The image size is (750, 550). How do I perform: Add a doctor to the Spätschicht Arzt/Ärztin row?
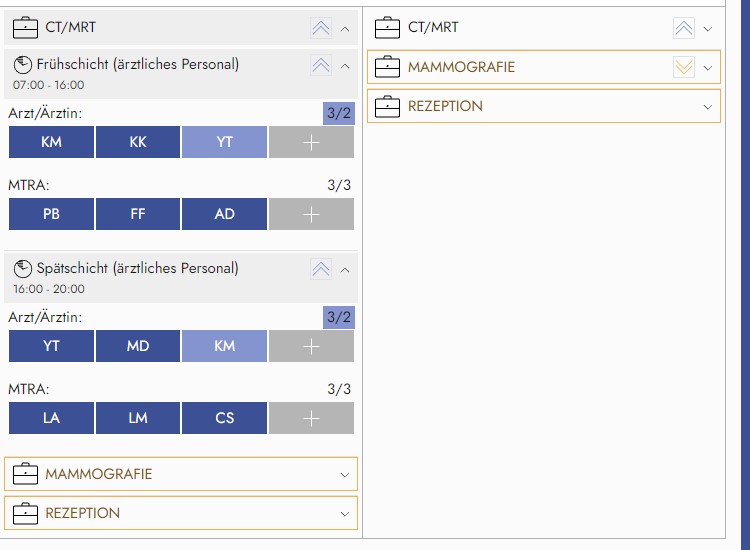point(311,346)
